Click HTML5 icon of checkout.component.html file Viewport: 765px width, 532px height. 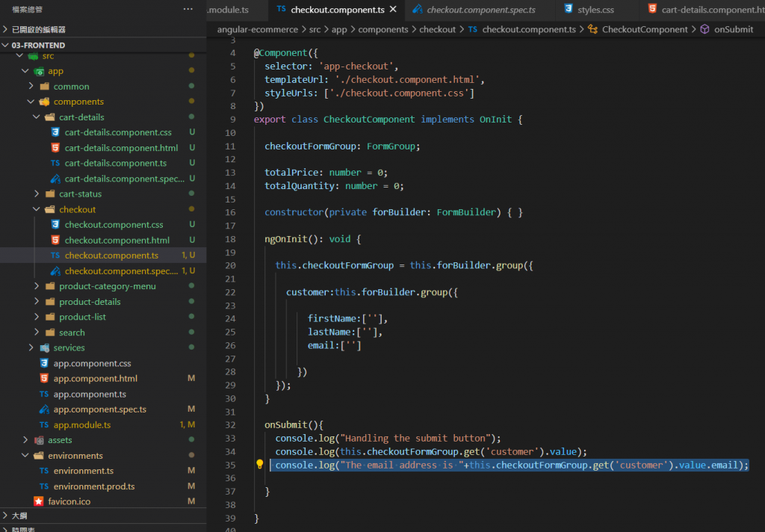pyautogui.click(x=55, y=240)
